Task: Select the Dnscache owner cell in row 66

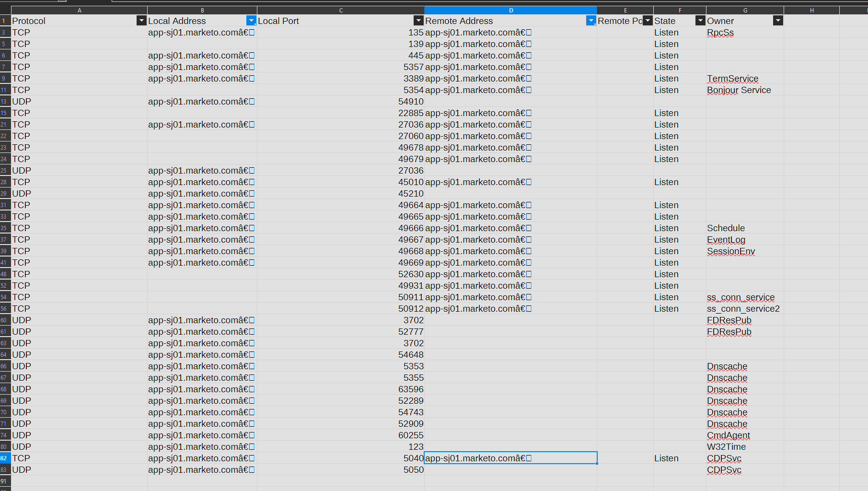Action: click(x=745, y=366)
